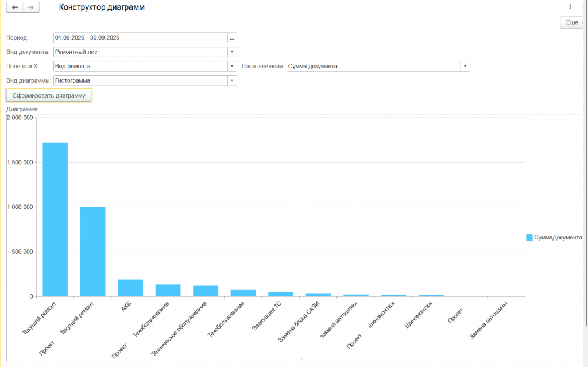The width and height of the screenshot is (588, 367).
Task: Click the Эвакуация ТС bar
Action: click(x=280, y=295)
